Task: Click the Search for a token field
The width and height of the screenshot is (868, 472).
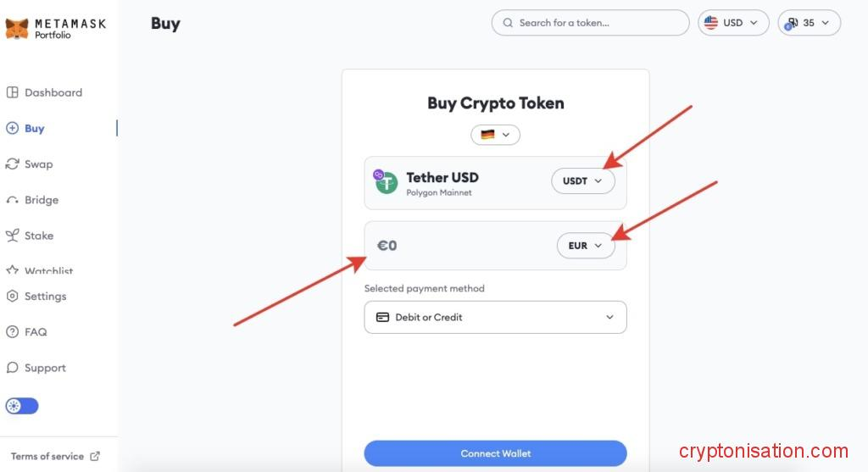Action: (x=590, y=23)
